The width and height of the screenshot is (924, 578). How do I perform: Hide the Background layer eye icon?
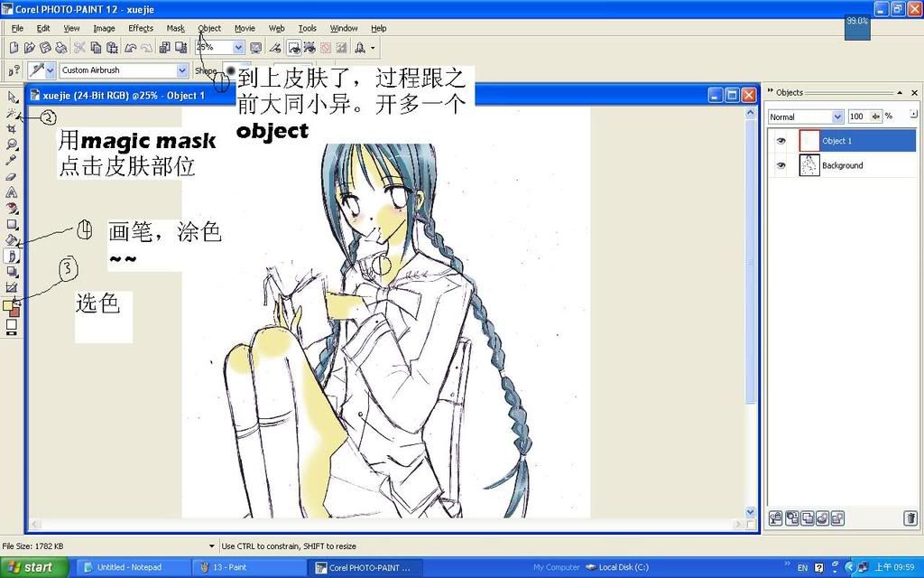tap(781, 166)
